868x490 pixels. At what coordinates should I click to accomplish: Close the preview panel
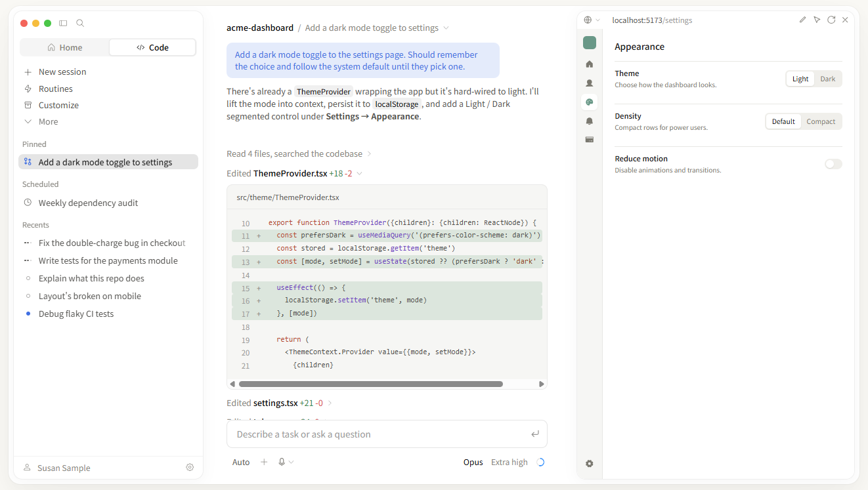point(845,20)
